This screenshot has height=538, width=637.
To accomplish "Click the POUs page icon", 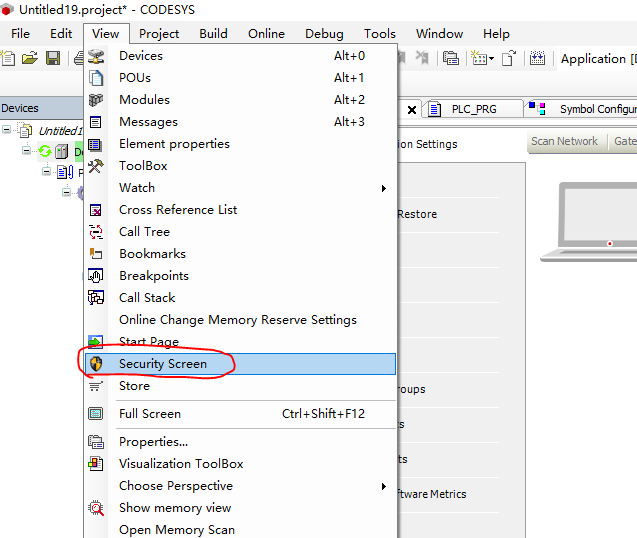I will click(x=96, y=78).
